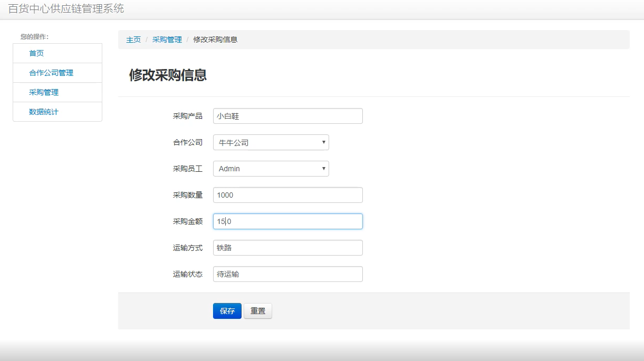Focus the 运输方式 field containing 铁路
Screen dimensions: 644x361
pos(287,248)
